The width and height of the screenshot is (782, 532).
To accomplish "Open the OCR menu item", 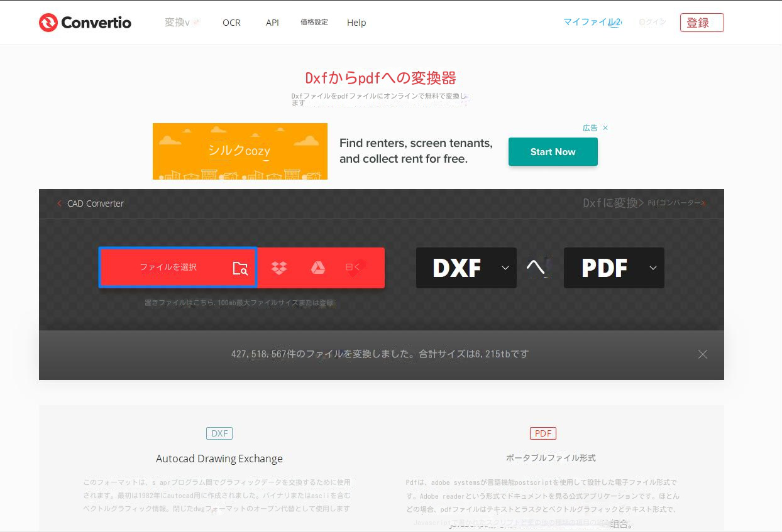I will [231, 23].
